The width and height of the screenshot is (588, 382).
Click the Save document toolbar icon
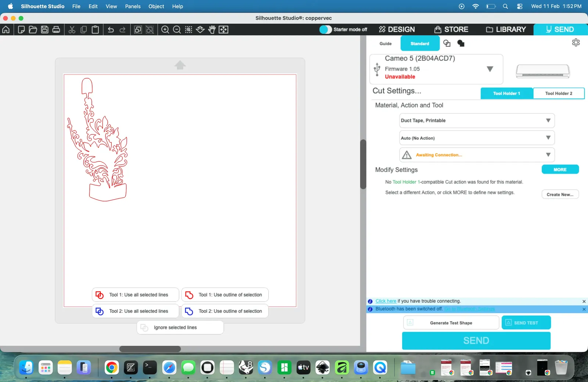(44, 29)
